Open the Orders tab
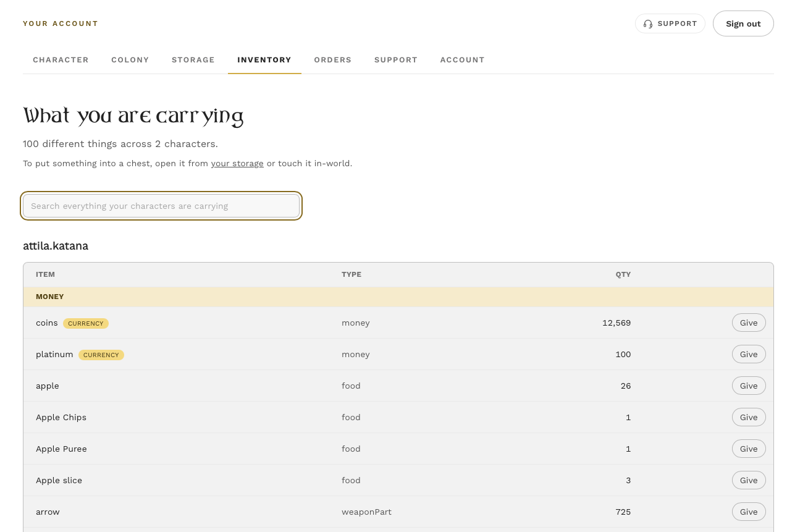 click(x=333, y=60)
